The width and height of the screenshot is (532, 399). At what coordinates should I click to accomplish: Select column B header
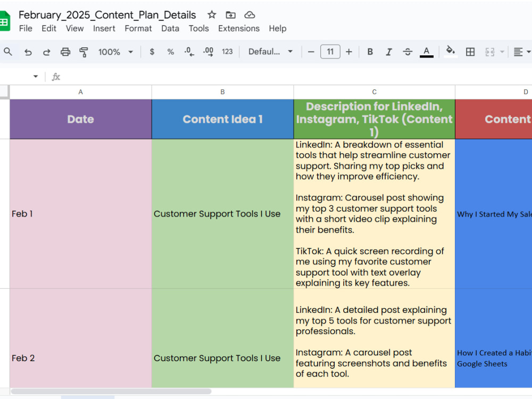coord(222,92)
